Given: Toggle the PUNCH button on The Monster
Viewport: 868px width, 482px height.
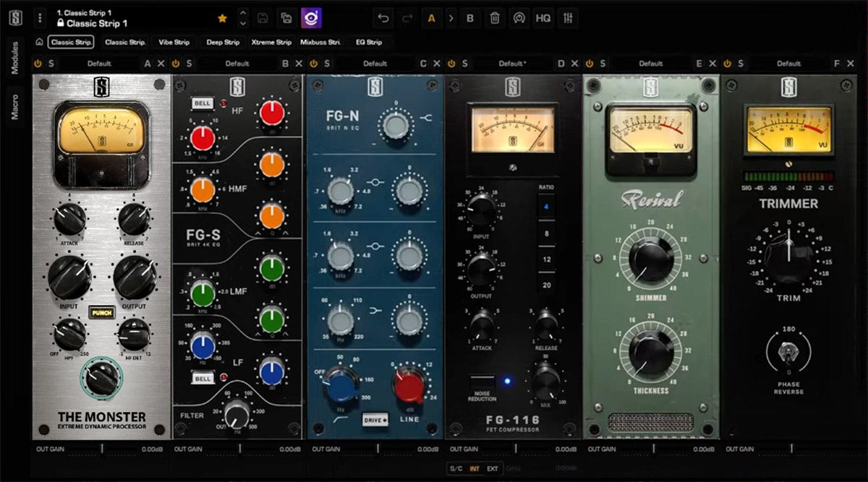Looking at the screenshot, I should pos(101,311).
